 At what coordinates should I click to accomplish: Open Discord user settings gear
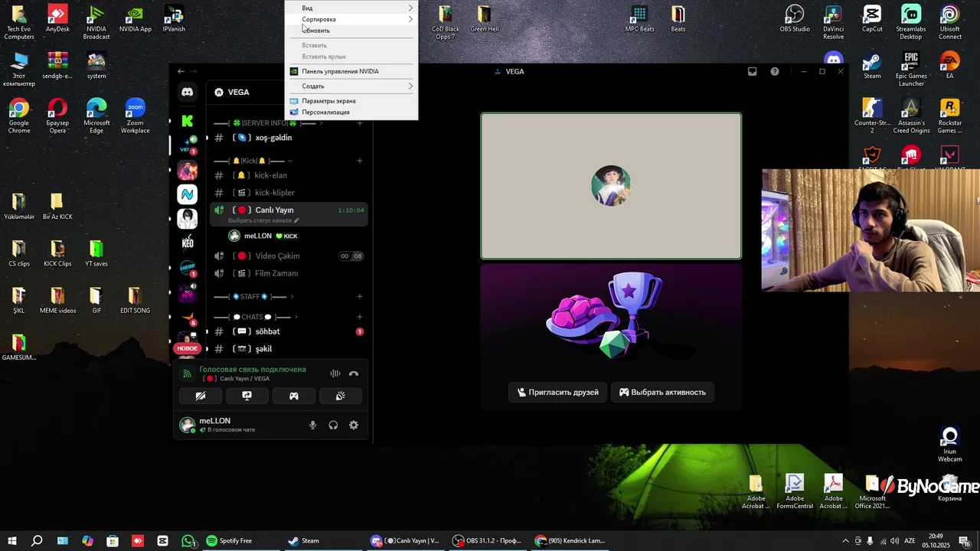tap(354, 425)
